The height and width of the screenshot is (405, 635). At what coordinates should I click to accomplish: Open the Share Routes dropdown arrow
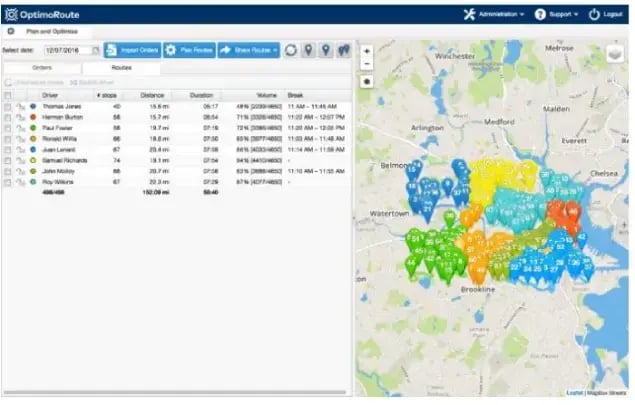click(x=275, y=51)
